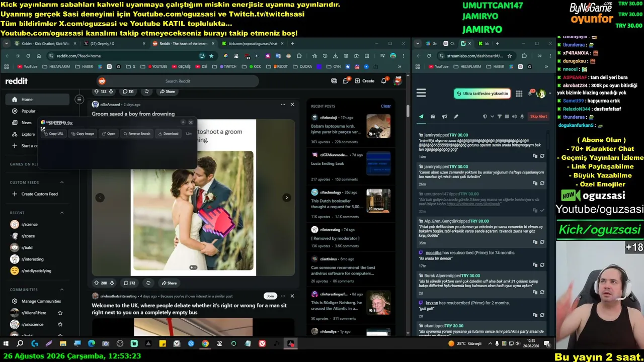Join r/whoathatsinteresting community
Viewport: 644px width, 362px height.
click(x=271, y=296)
